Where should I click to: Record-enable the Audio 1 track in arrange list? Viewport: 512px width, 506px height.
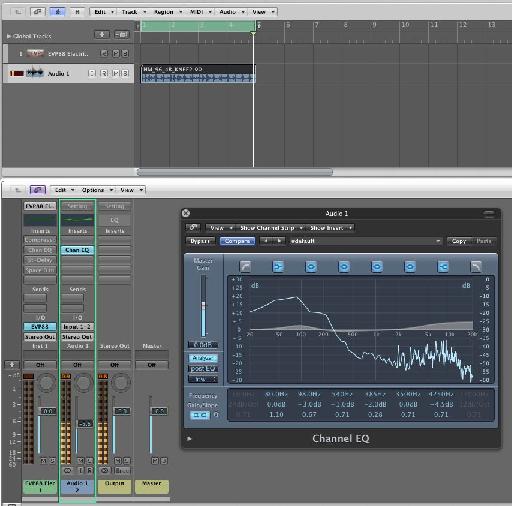tap(104, 73)
